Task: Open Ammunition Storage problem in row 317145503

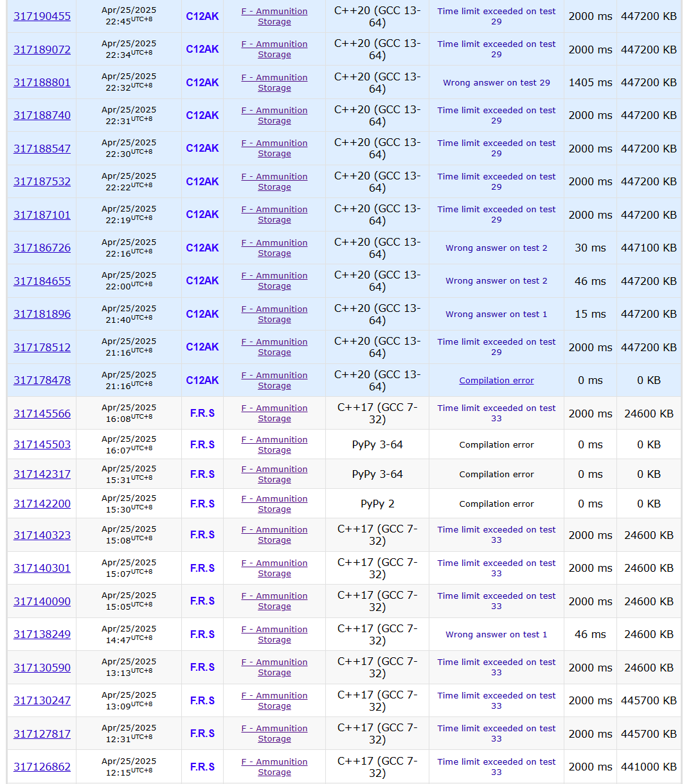Action: click(x=274, y=444)
